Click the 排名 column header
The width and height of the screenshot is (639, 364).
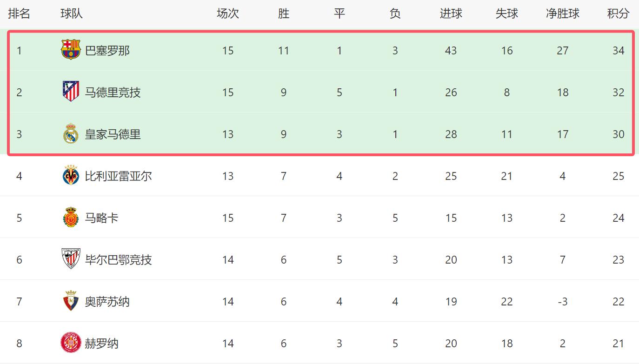pyautogui.click(x=19, y=13)
